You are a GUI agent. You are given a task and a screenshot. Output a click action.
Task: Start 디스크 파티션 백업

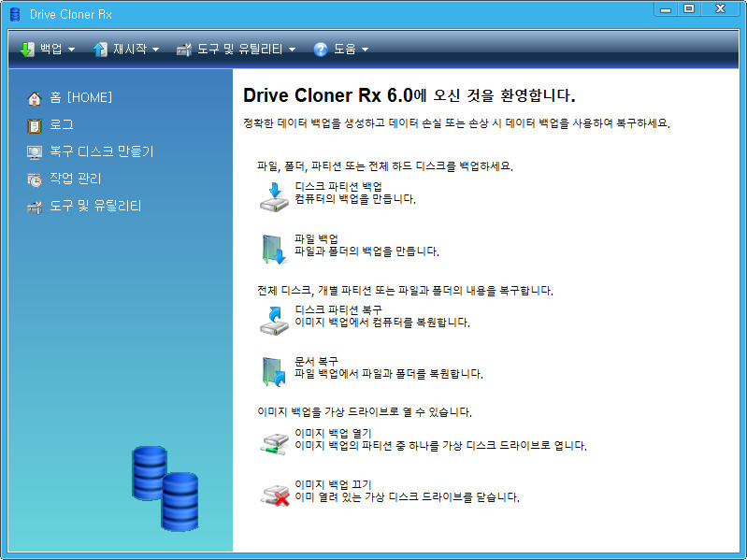[x=338, y=186]
